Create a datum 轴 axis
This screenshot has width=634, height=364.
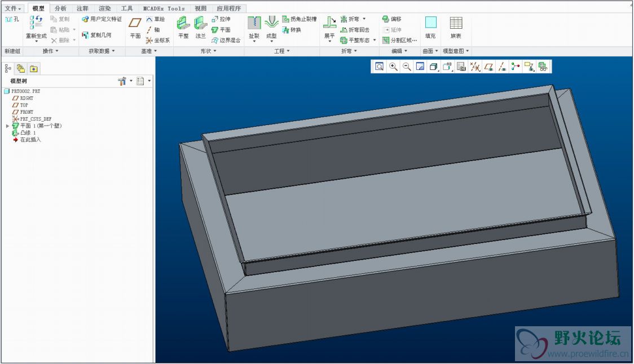[x=153, y=30]
